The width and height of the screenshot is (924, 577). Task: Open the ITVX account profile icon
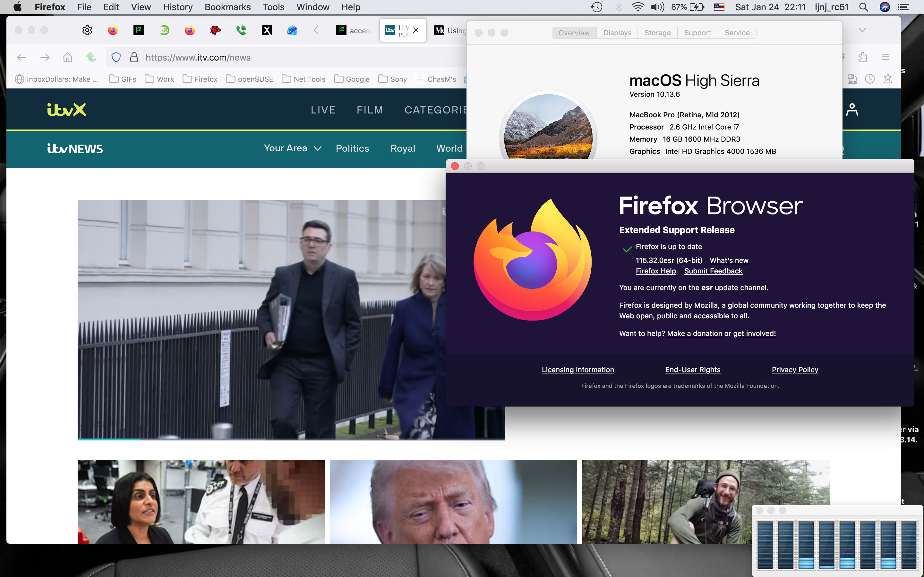(x=852, y=110)
